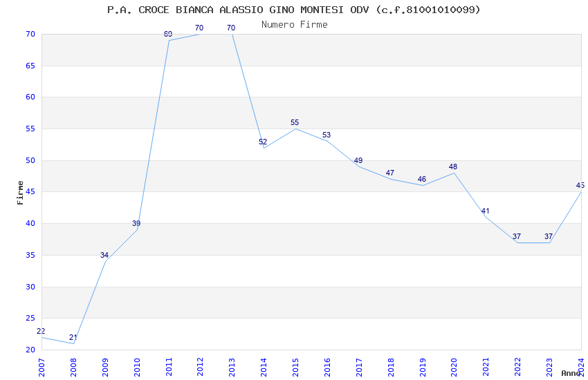The image size is (588, 380).
Task: Click the 2020 x-axis tick label
Action: pos(454,368)
